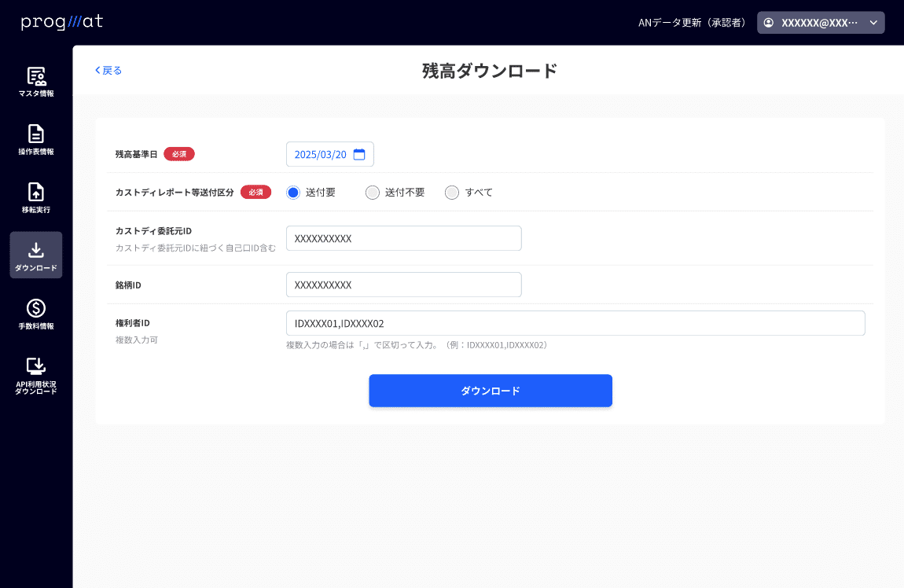Click the ダウンロード sidebar icon

coord(36,255)
